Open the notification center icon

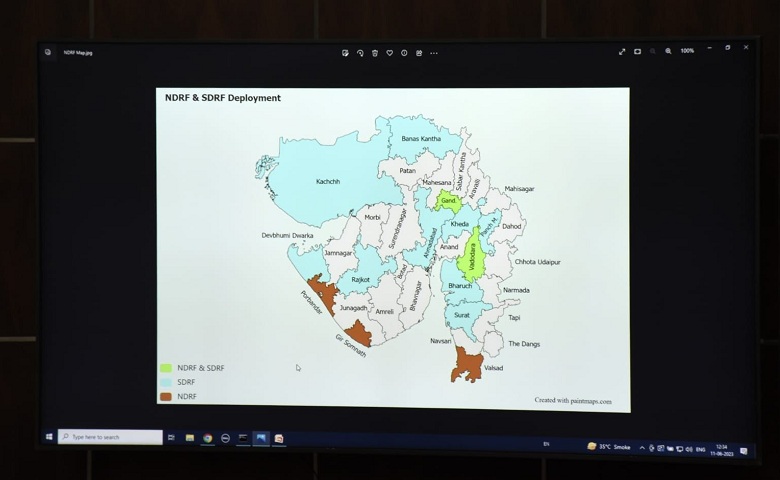coord(744,451)
